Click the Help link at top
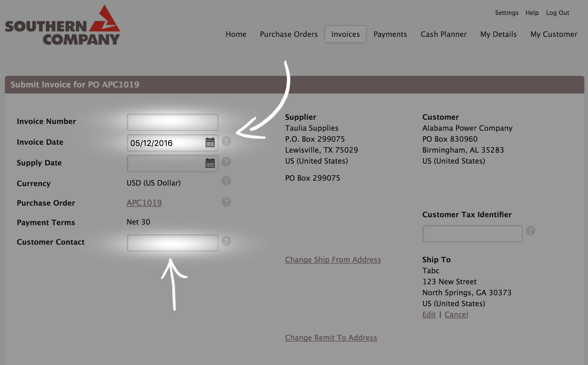This screenshot has height=365, width=588. tap(532, 13)
